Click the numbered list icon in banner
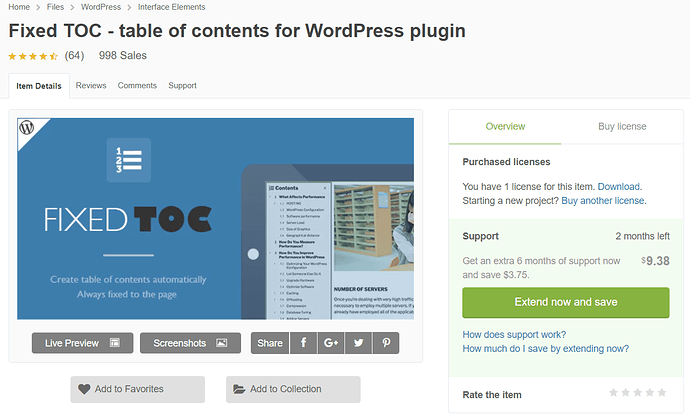This screenshot has width=690, height=417. tap(128, 160)
